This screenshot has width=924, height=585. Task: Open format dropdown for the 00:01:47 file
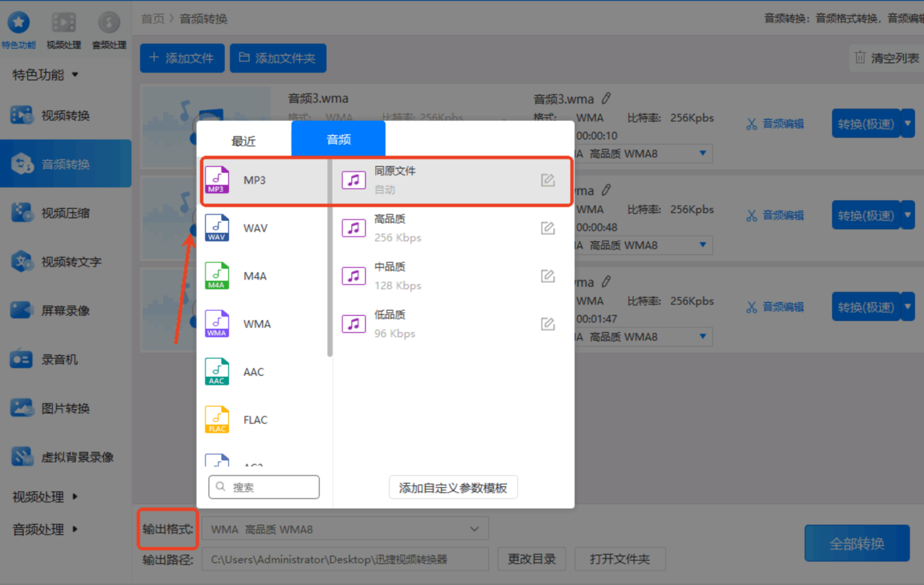point(703,337)
